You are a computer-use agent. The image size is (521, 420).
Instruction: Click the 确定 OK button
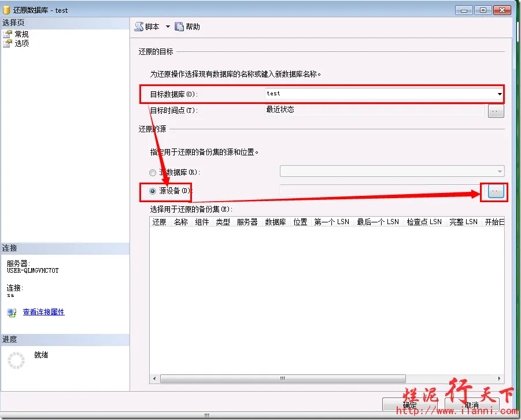410,405
